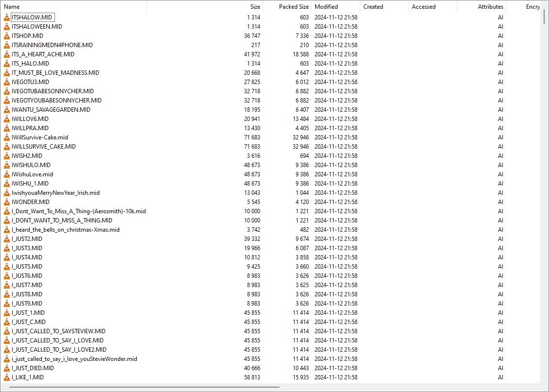Select file I_JUST3.MID
The height and width of the screenshot is (392, 549).
tap(27, 248)
